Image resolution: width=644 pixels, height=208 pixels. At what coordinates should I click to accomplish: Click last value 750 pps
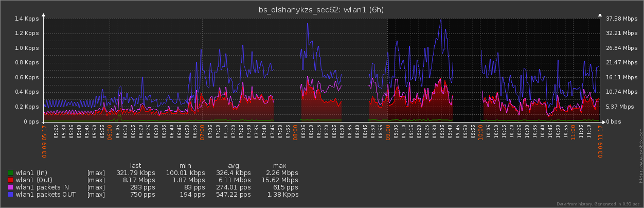click(143, 195)
